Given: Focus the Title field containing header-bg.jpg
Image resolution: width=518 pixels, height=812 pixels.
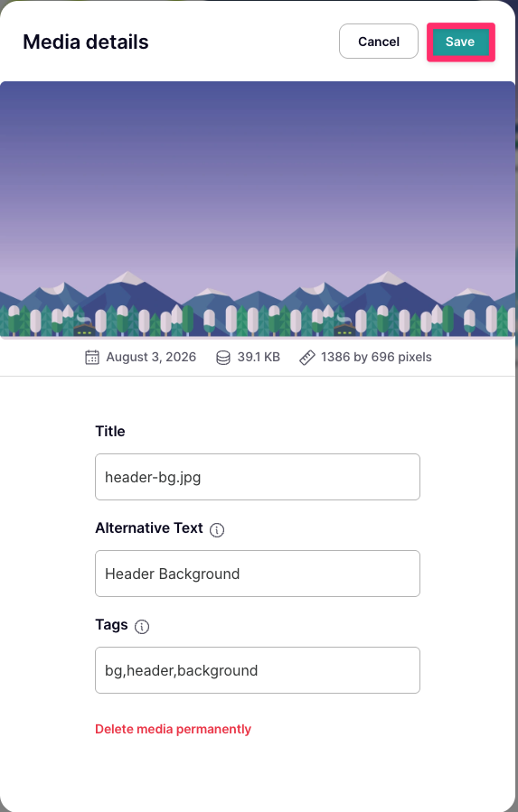Looking at the screenshot, I should pyautogui.click(x=258, y=477).
